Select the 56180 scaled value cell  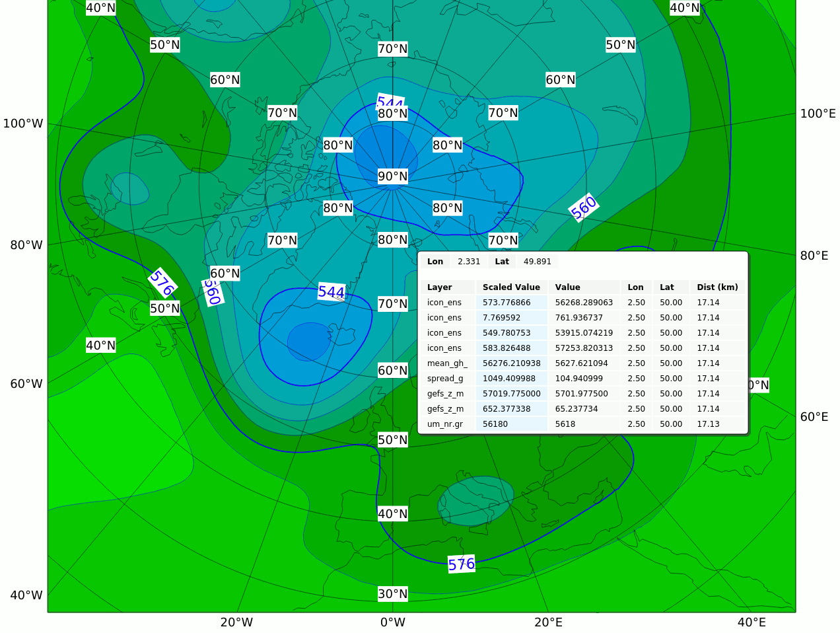[512, 424]
